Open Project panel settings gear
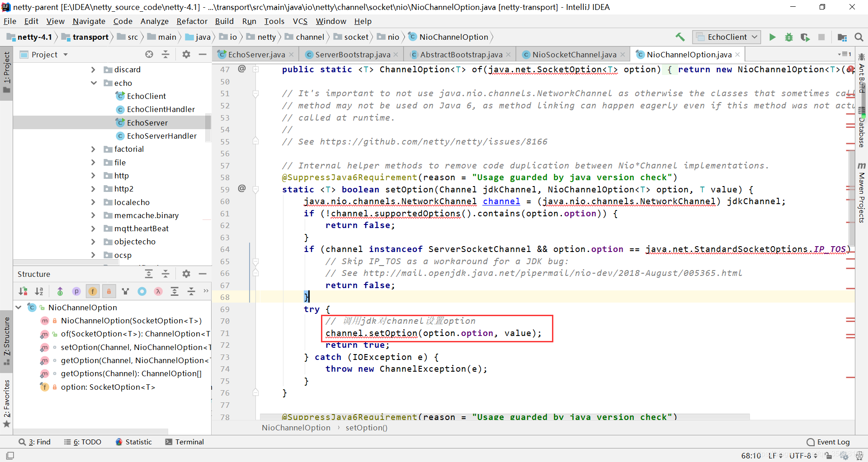Viewport: 868px width, 462px height. 186,54
